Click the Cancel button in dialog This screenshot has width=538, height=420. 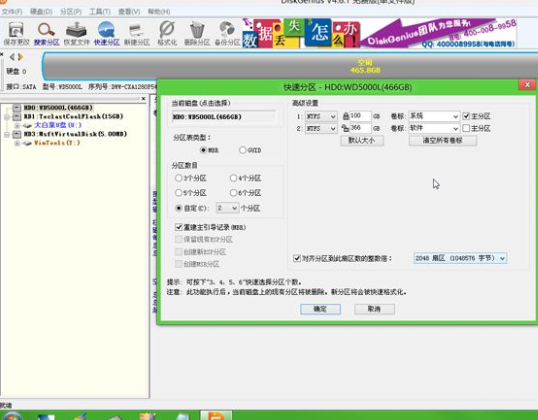coord(374,309)
